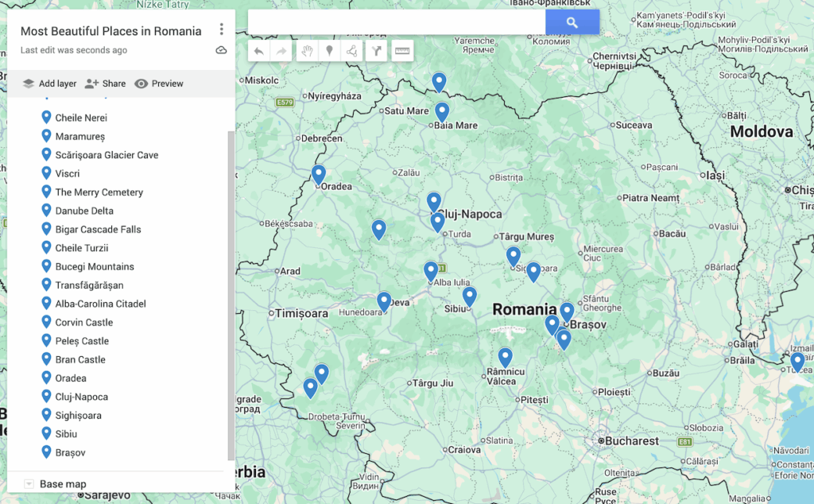
Task: Click Add layer
Action: [x=50, y=83]
